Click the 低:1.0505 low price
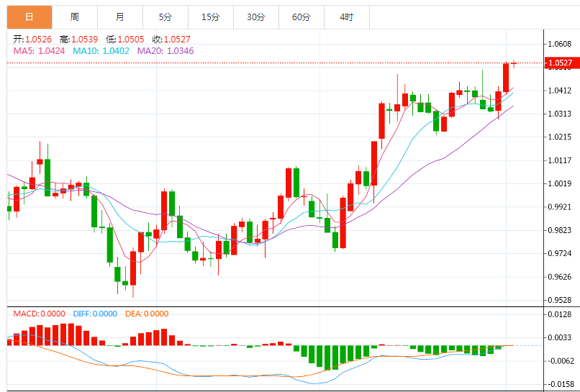The height and width of the screenshot is (392, 580). pos(125,39)
